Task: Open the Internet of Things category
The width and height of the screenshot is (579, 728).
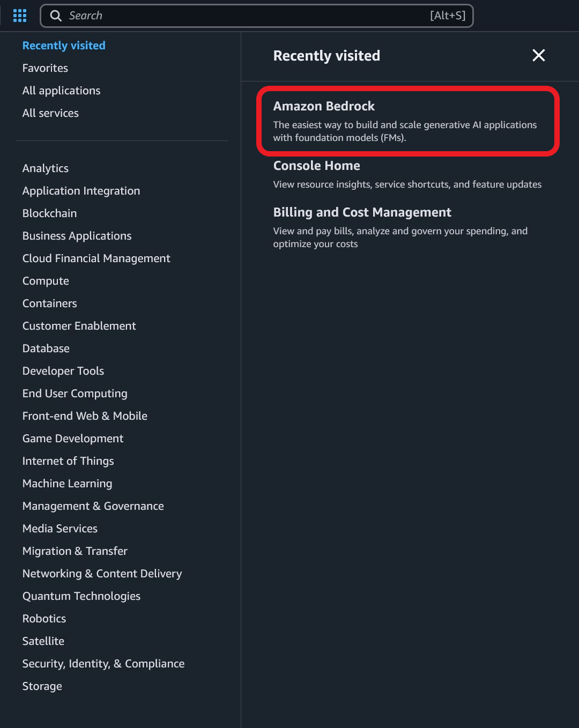Action: pos(68,461)
